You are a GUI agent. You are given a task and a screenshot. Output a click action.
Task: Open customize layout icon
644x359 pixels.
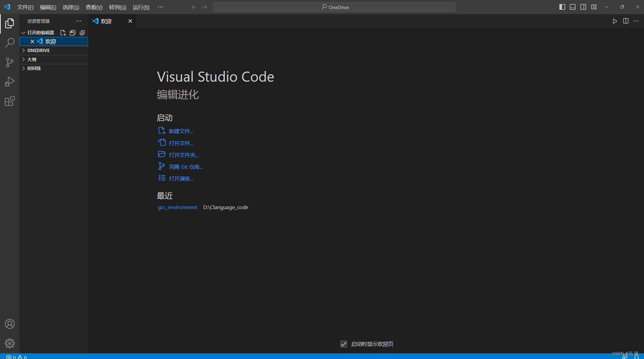[594, 7]
